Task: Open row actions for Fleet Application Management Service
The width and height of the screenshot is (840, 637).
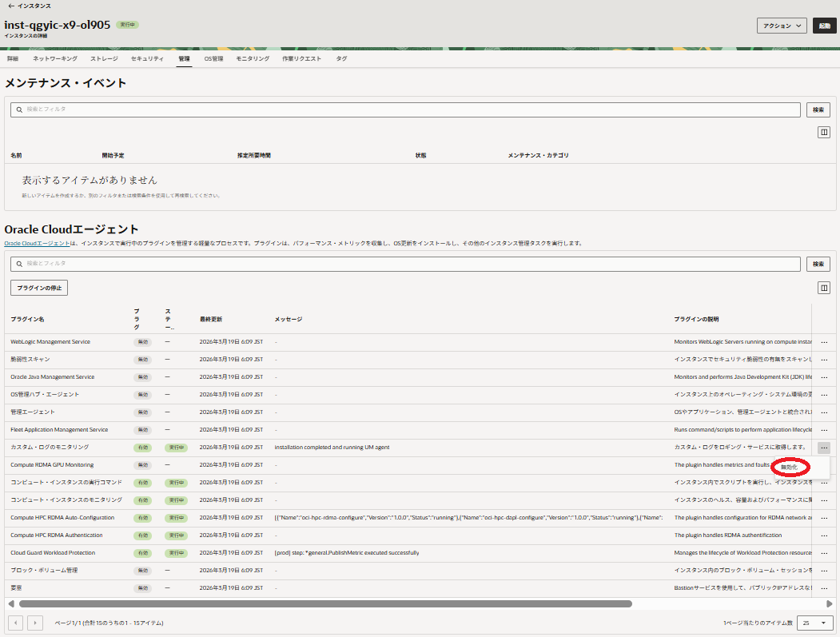Action: click(823, 430)
